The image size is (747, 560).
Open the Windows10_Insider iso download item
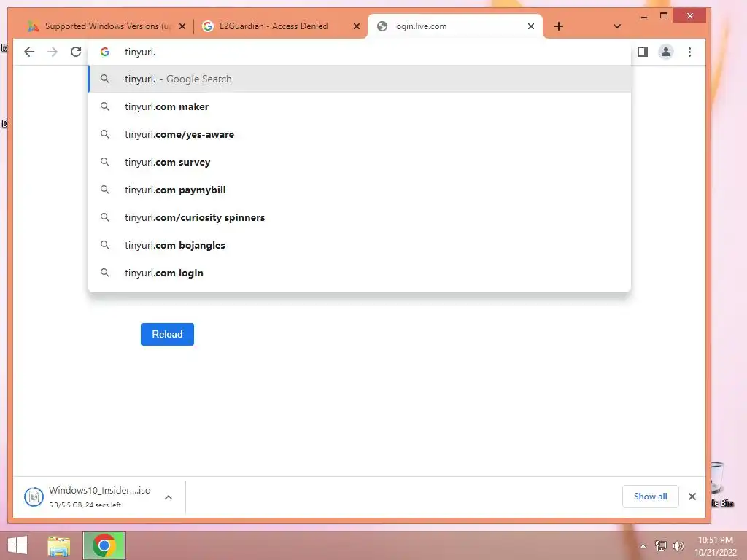(99, 496)
